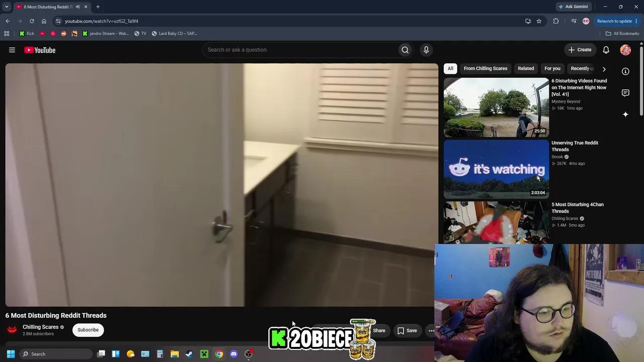Select the From Chilling Scares chip
Screen dimensions: 644x362
(x=486, y=68)
